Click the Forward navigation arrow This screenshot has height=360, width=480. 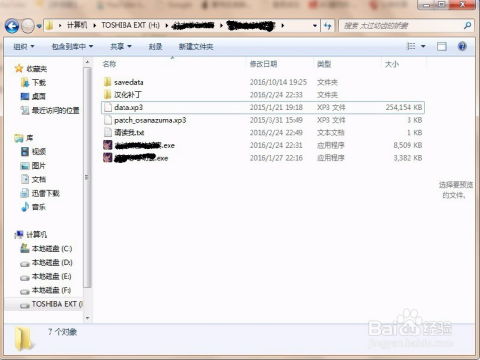coord(28,26)
